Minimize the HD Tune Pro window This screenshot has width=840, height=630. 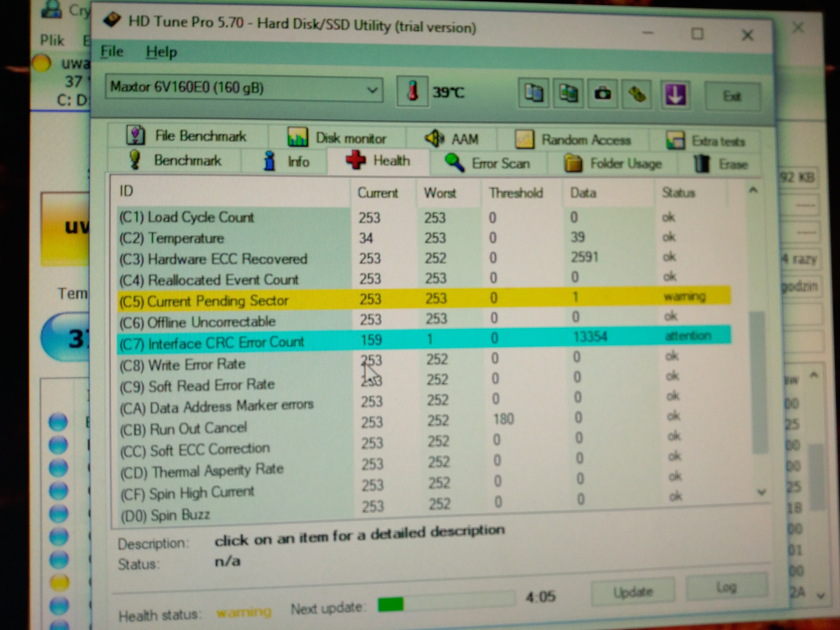point(648,33)
